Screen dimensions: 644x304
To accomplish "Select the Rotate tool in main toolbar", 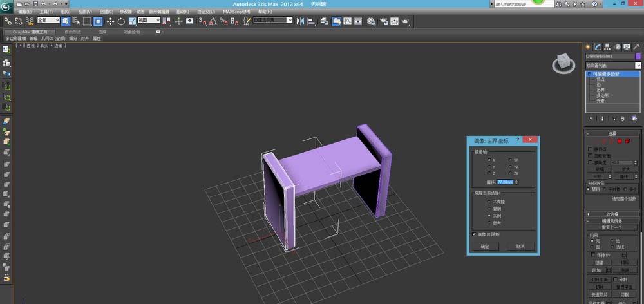I will click(121, 21).
